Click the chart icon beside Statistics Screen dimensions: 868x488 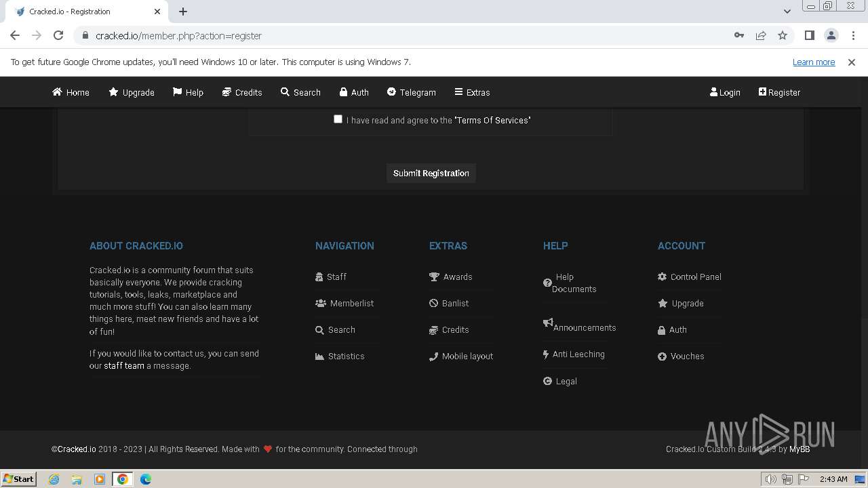[319, 356]
